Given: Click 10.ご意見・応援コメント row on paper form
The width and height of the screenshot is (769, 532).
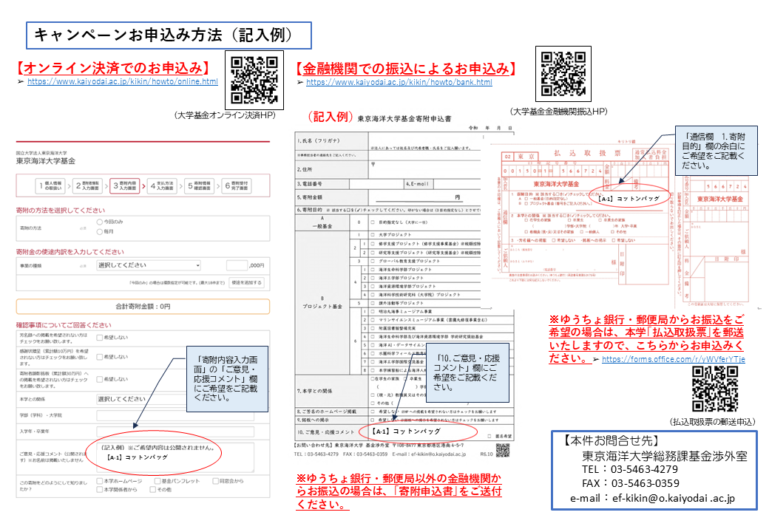Looking at the screenshot, I should pos(404,432).
